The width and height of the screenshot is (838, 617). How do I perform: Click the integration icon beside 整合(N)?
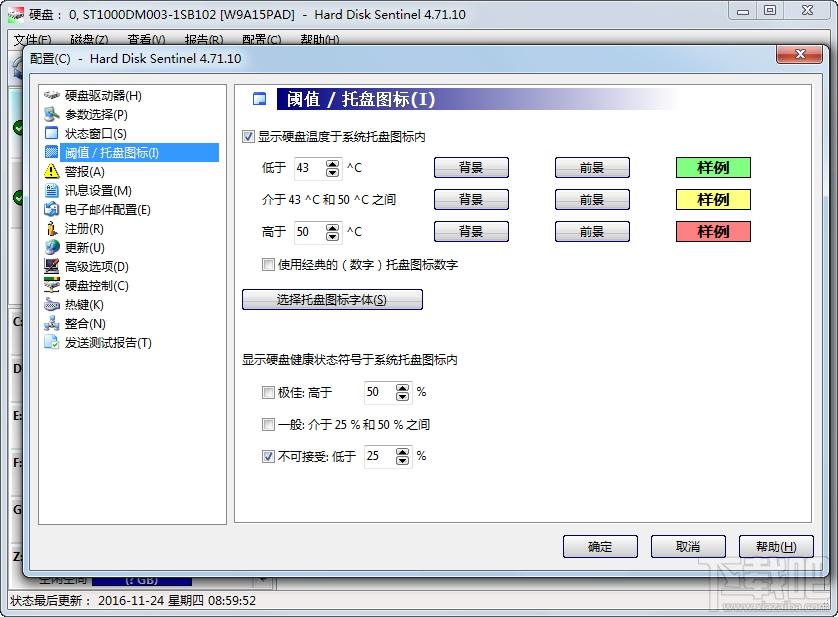pos(52,323)
